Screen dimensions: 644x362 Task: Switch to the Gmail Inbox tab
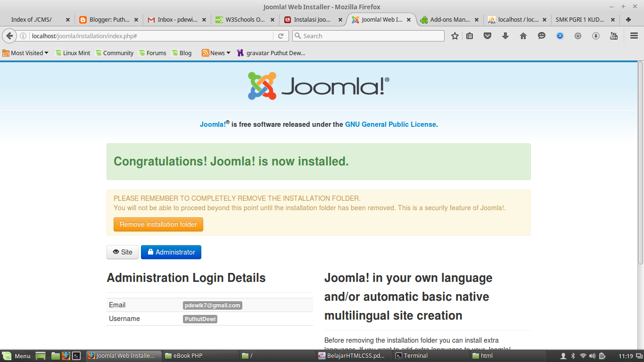[x=177, y=20]
